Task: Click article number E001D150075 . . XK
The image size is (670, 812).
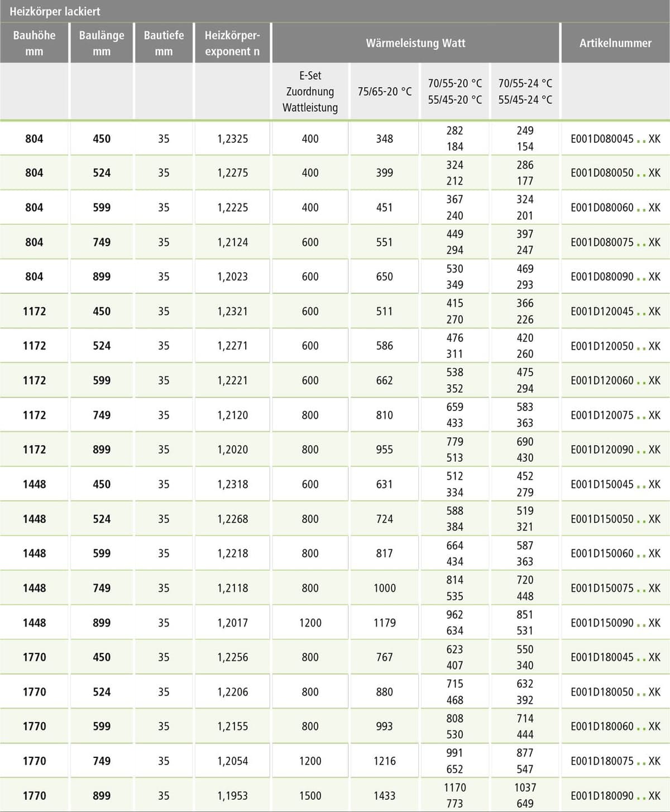Action: pyautogui.click(x=615, y=588)
